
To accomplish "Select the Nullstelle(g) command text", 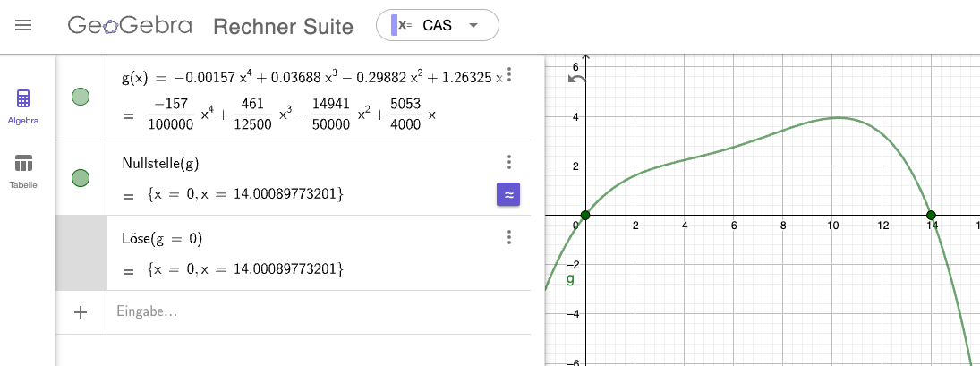I will point(160,164).
